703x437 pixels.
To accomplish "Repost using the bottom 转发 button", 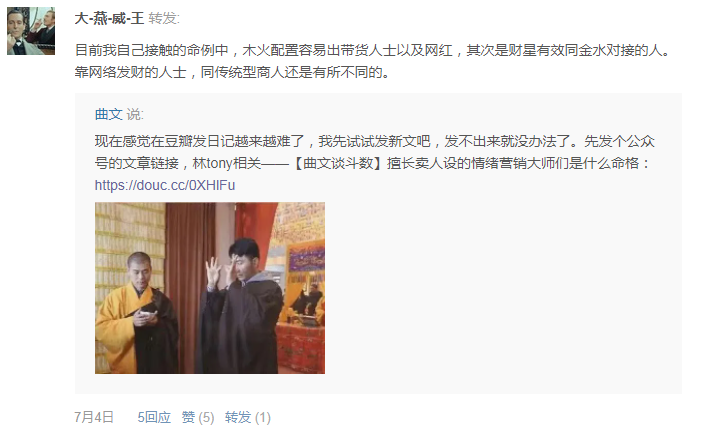I will 238,417.
